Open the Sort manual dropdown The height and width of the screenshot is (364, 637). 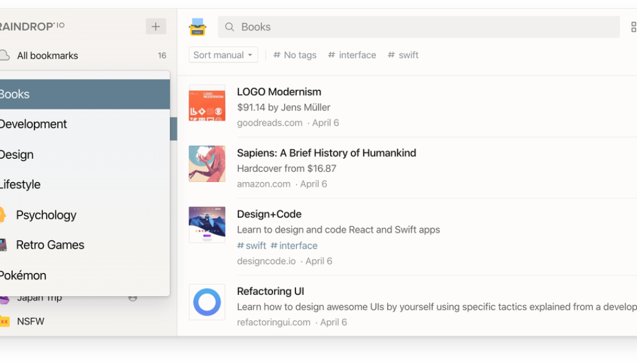tap(222, 55)
